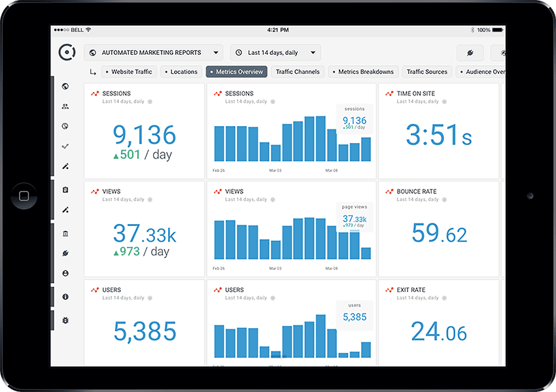Click the plug button in top toolbar
The height and width of the screenshot is (392, 556).
tap(470, 53)
